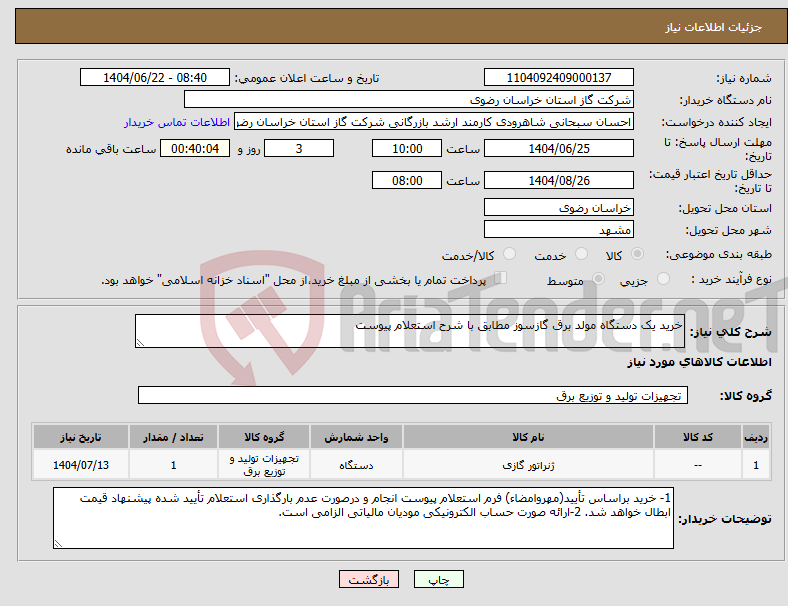Click the واحد شمارش column header
This screenshot has width=788, height=606.
(356, 437)
